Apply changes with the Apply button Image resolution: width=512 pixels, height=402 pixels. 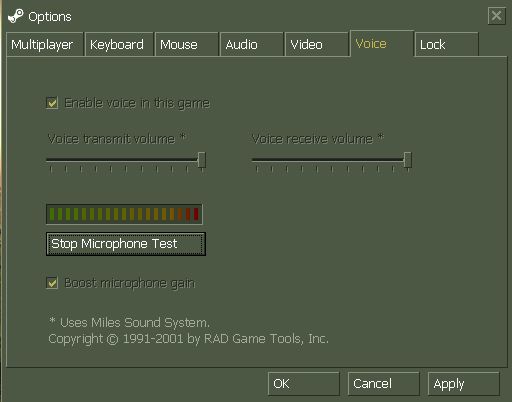pos(463,384)
